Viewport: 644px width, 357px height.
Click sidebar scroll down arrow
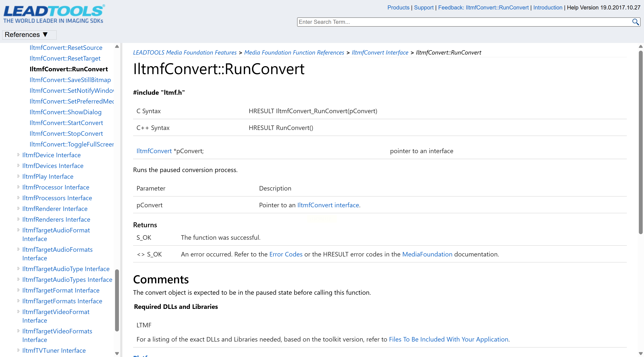coord(117,353)
